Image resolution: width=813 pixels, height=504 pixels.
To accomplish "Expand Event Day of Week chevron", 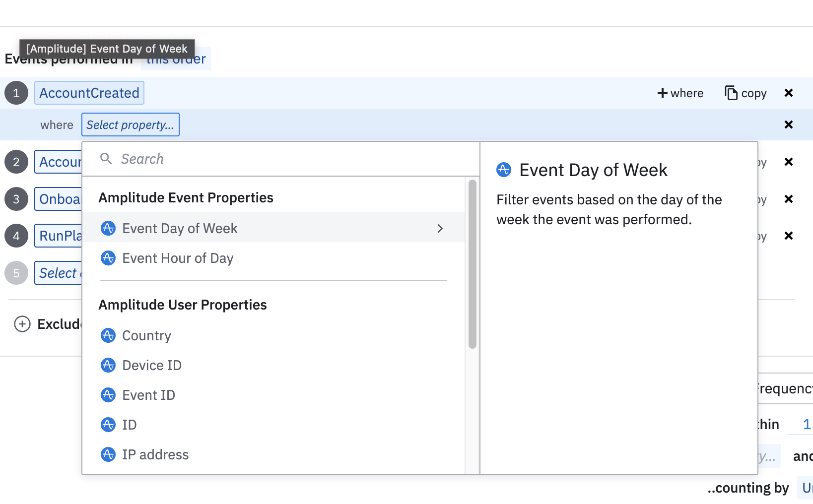I will pos(440,228).
